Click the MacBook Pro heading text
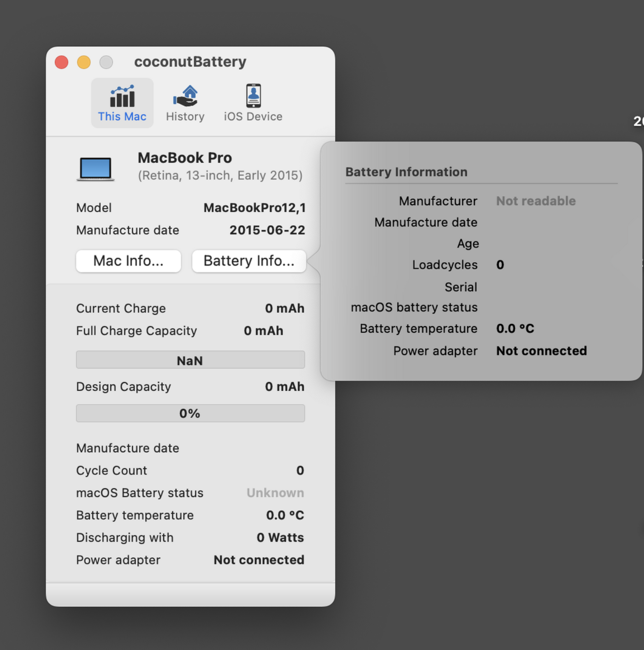 pos(185,158)
